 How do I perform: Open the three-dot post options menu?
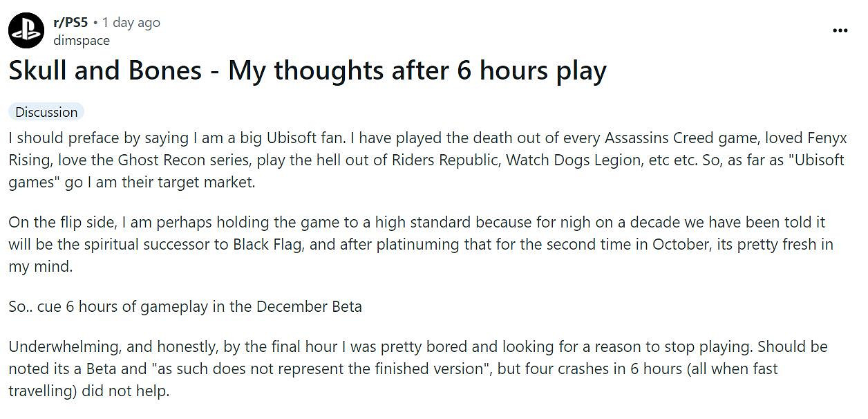pyautogui.click(x=840, y=31)
